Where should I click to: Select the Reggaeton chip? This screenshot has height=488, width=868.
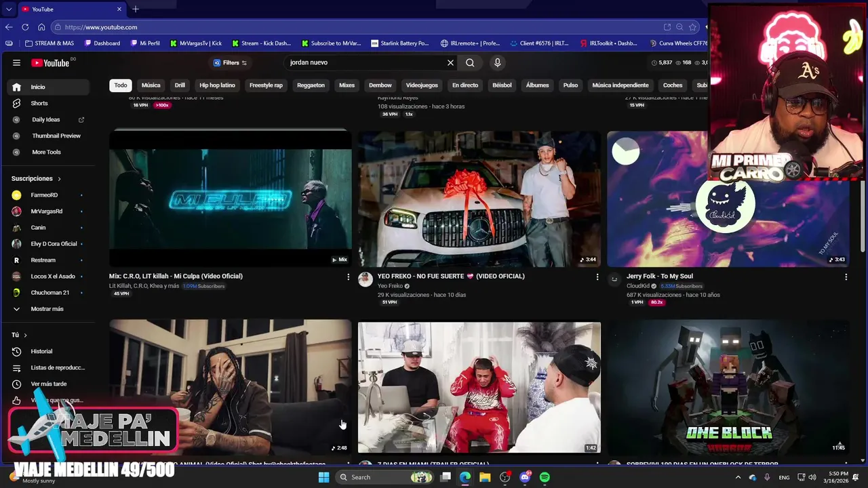311,85
